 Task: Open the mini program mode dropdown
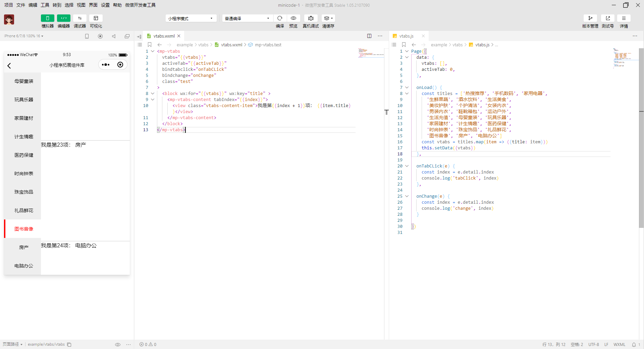(x=191, y=18)
